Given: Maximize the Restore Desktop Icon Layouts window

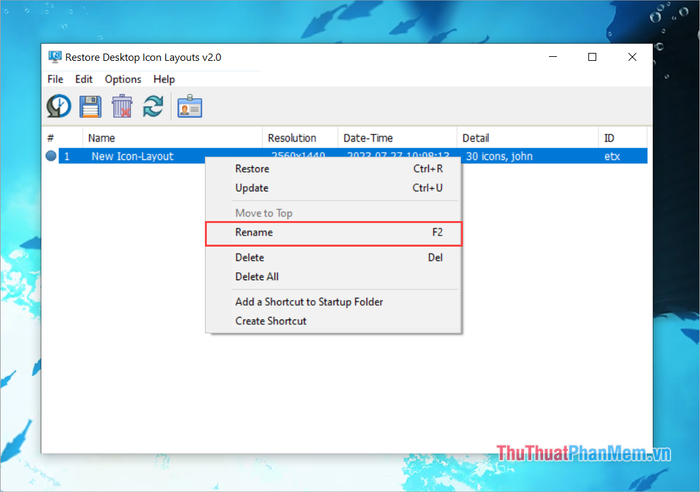Looking at the screenshot, I should (592, 57).
